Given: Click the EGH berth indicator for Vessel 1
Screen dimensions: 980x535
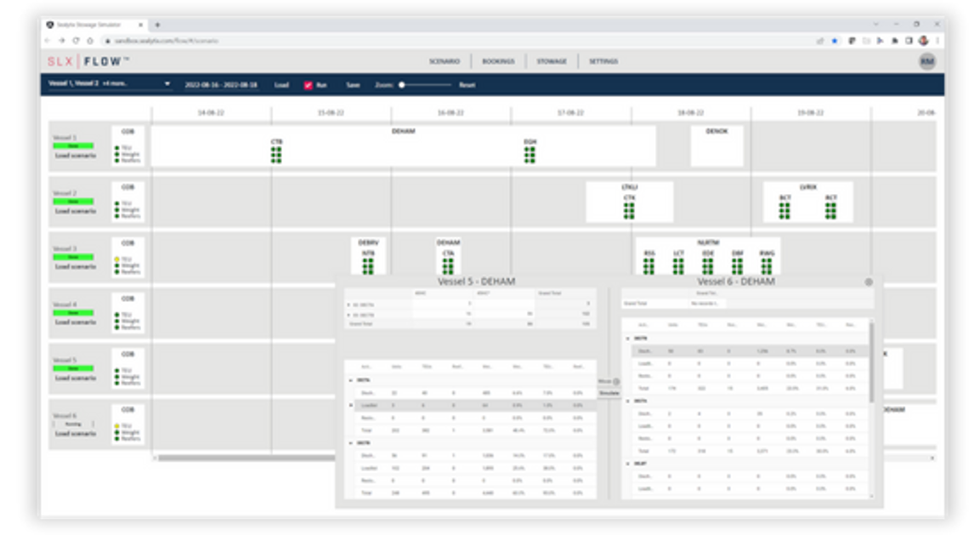Looking at the screenshot, I should [530, 154].
